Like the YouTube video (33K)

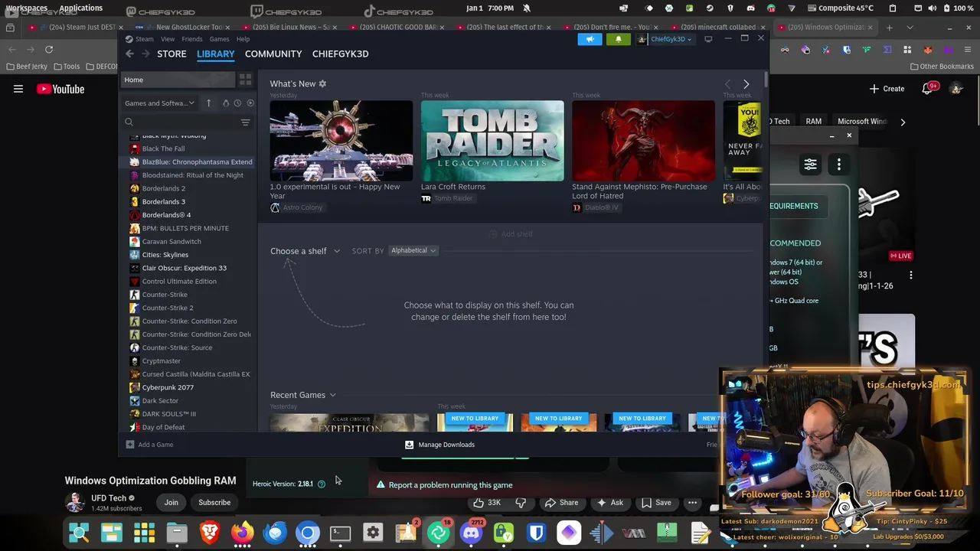(486, 503)
